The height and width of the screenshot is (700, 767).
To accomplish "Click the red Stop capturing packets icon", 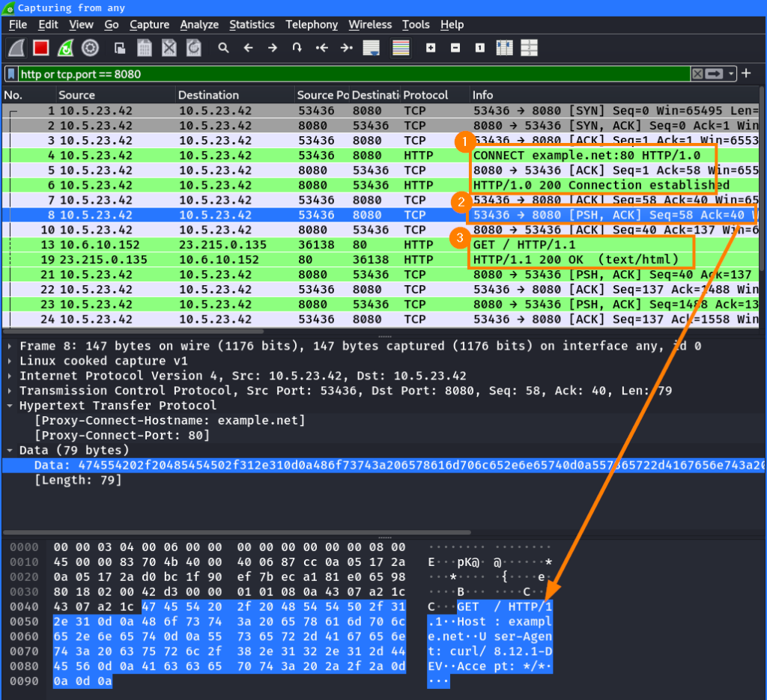I will 41,48.
